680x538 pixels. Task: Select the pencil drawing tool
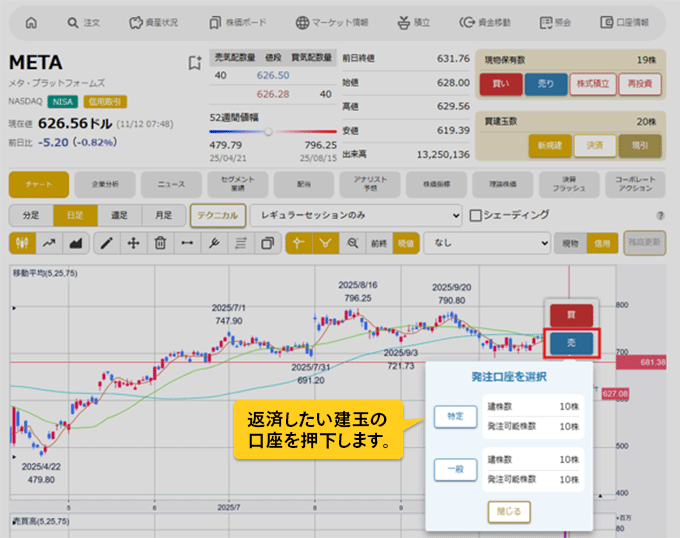(107, 242)
